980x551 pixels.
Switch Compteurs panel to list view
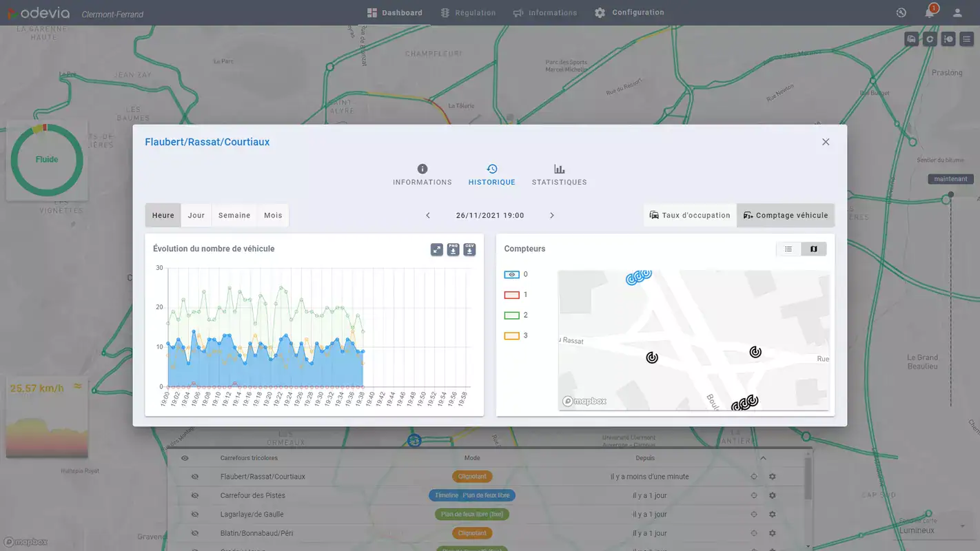(x=788, y=249)
